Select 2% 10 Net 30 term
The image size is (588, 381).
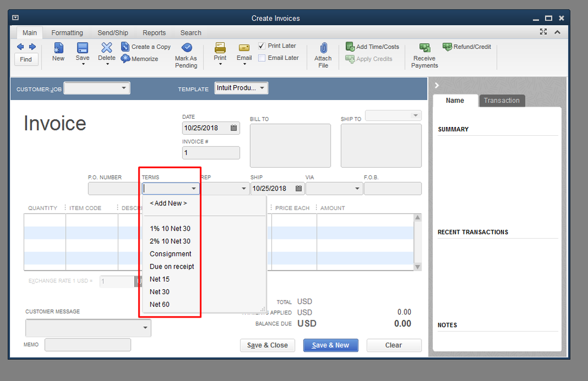[170, 241]
